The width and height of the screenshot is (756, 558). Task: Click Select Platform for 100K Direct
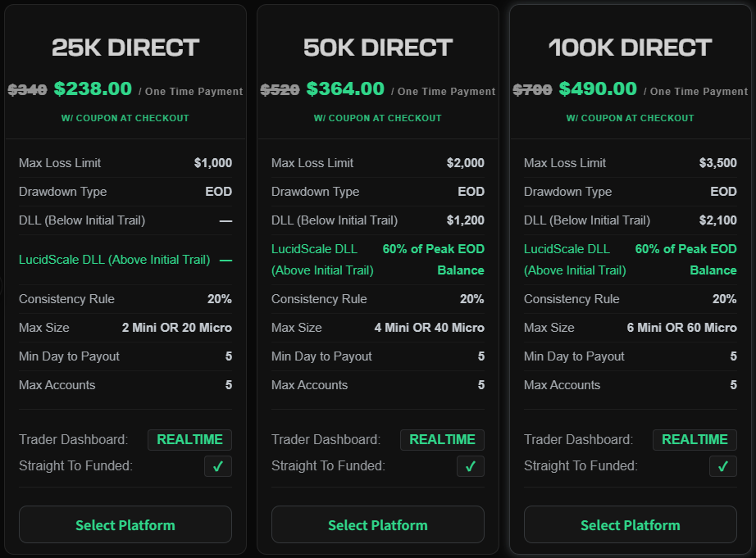631,525
